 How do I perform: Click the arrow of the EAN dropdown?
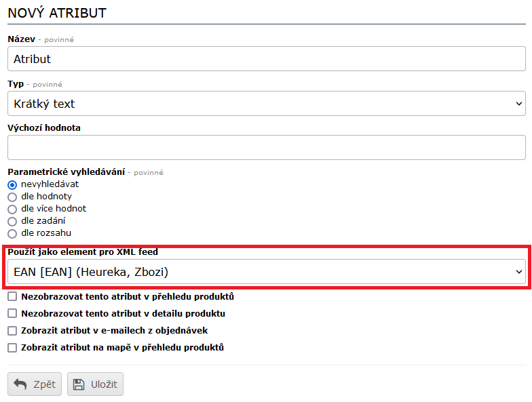[x=519, y=272]
